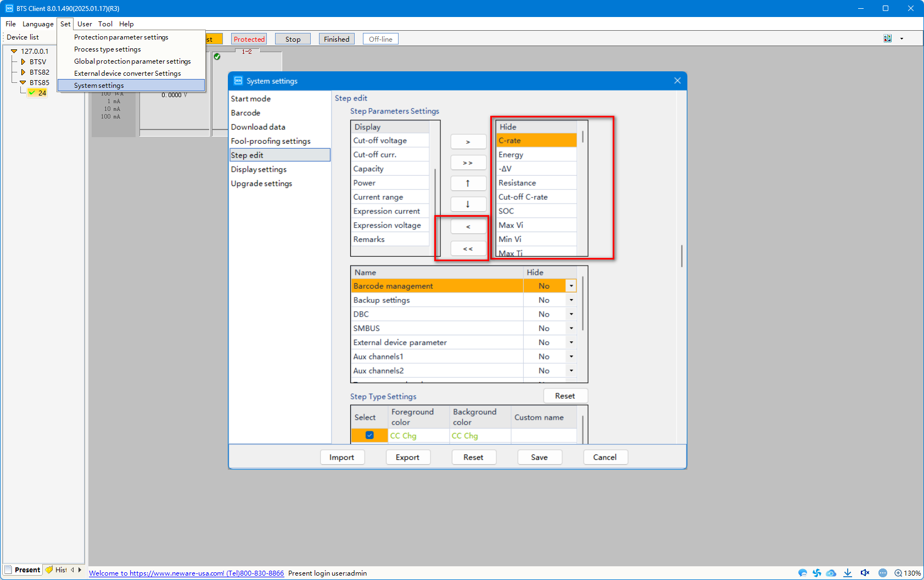Click the System settings dialog title icon
Viewport: 924px width, 580px height.
point(238,81)
